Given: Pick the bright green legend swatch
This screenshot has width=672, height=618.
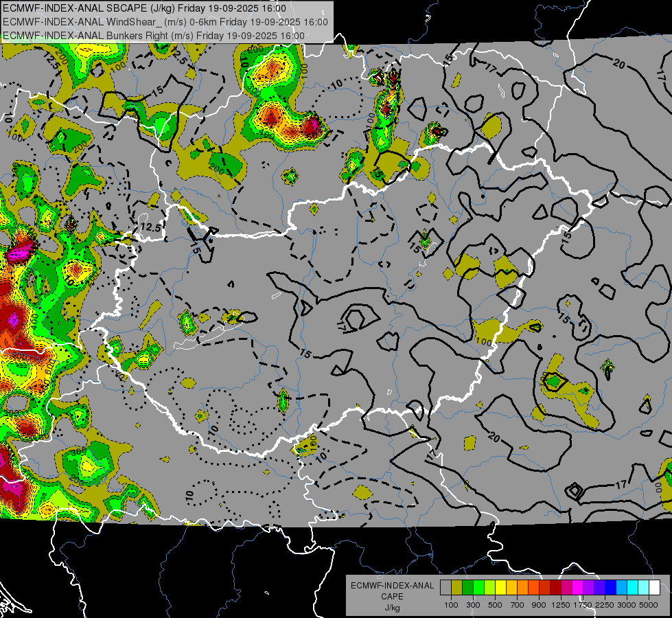Looking at the screenshot, I should coord(478,588).
